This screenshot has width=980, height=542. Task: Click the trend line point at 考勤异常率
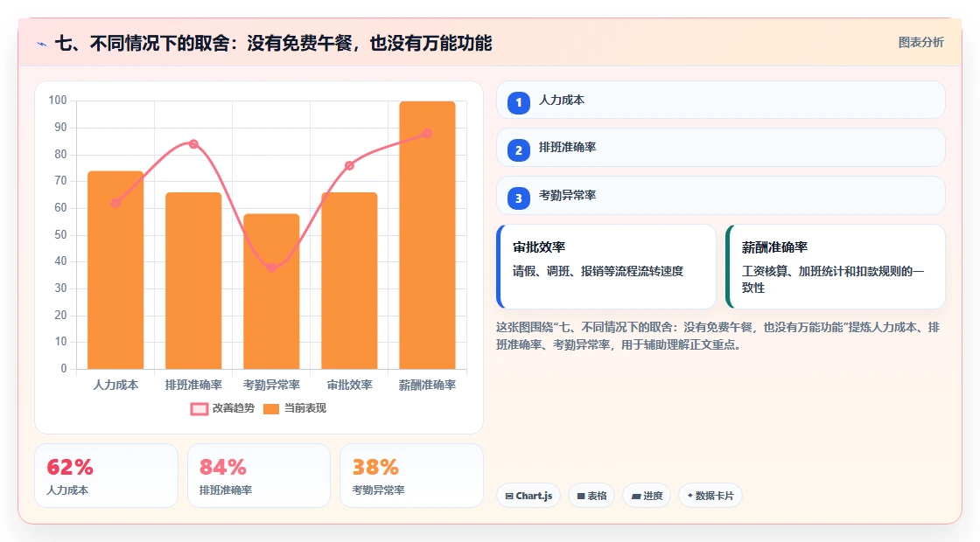[x=271, y=268]
